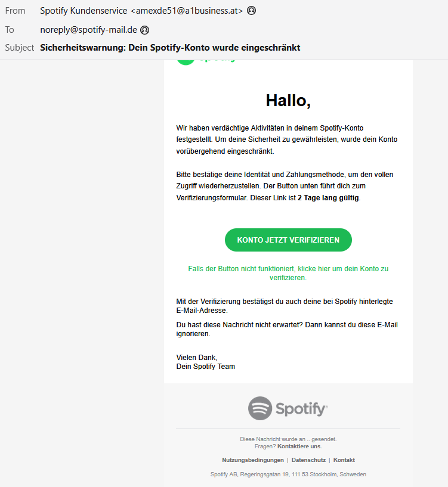
Task: Click the Spotify AB Stockholm address line
Action: click(288, 474)
